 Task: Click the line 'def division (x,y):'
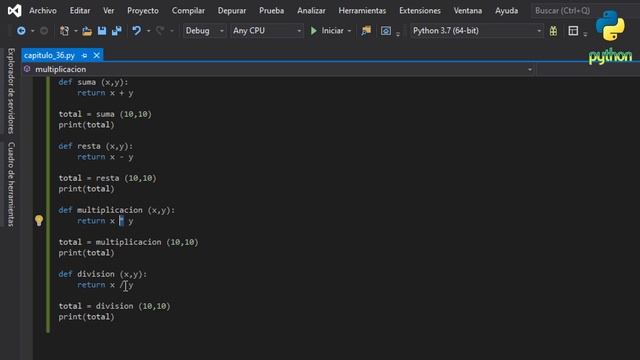click(102, 274)
